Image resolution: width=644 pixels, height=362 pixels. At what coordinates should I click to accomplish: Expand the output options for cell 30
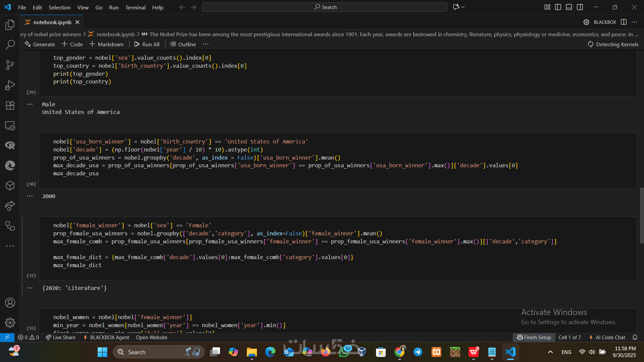(30, 196)
